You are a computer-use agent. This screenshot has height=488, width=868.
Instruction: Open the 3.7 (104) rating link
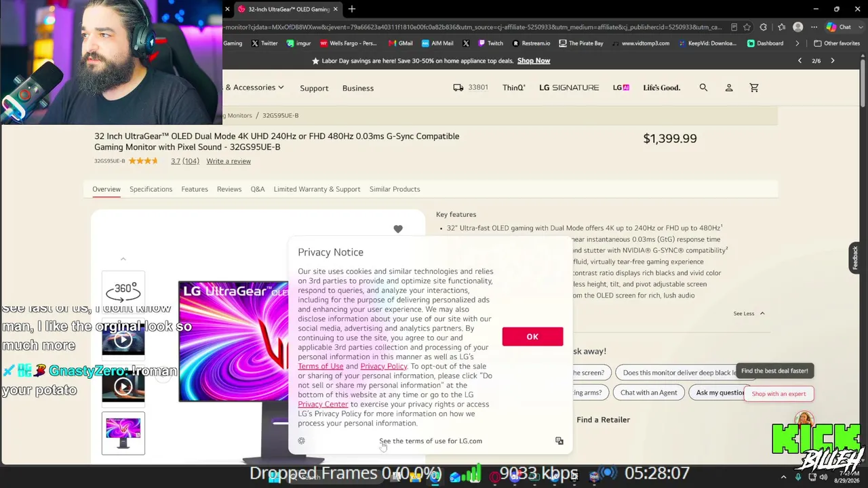[x=185, y=161]
